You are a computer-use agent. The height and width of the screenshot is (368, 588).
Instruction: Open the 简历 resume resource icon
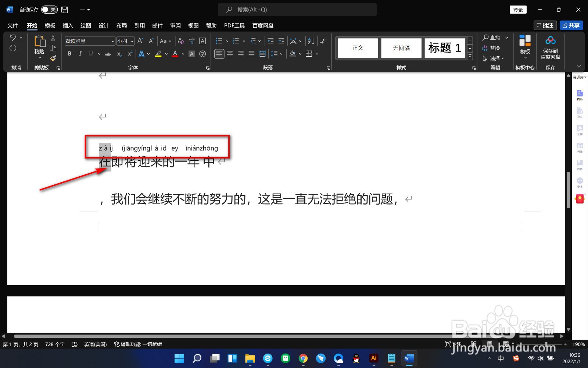(580, 95)
